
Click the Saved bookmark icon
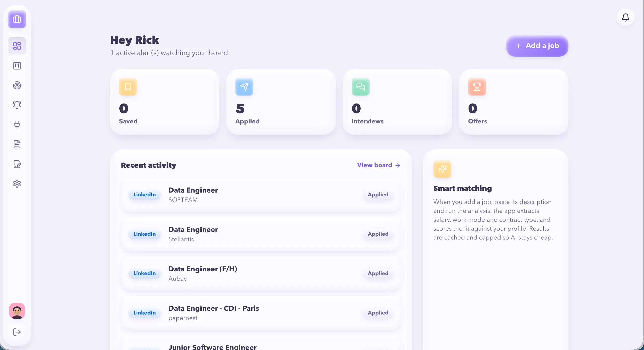pyautogui.click(x=128, y=87)
